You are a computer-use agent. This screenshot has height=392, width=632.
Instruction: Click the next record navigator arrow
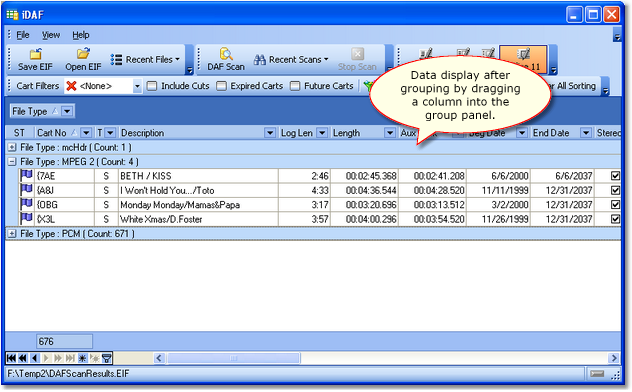[46, 358]
